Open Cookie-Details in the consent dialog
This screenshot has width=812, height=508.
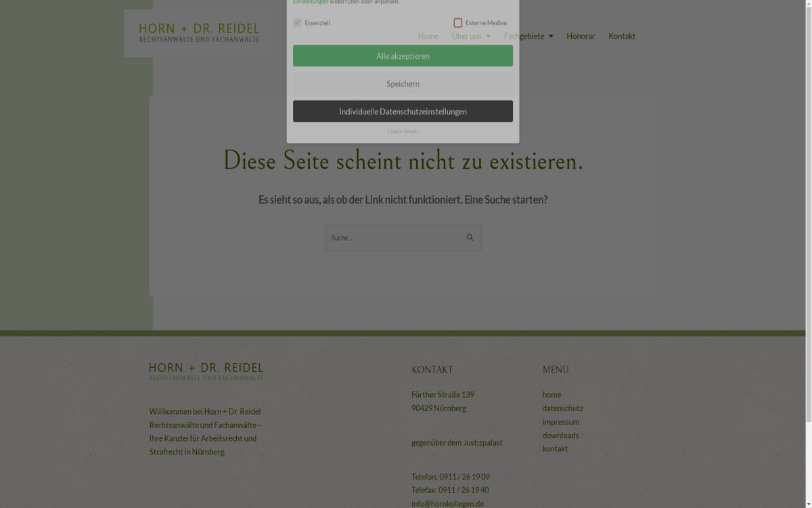point(403,131)
